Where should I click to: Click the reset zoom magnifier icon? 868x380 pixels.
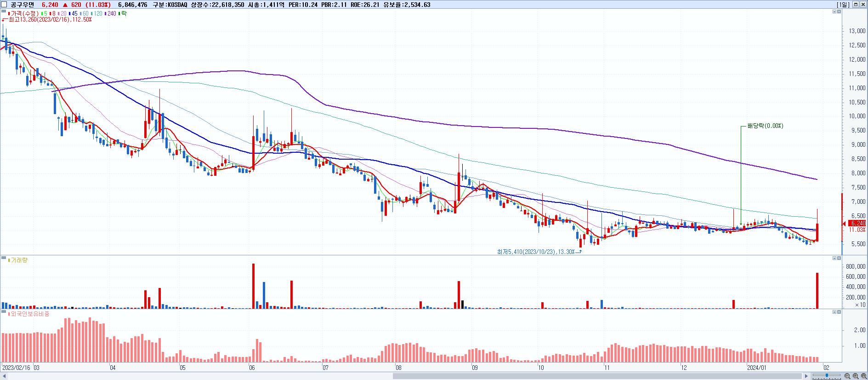click(864, 376)
